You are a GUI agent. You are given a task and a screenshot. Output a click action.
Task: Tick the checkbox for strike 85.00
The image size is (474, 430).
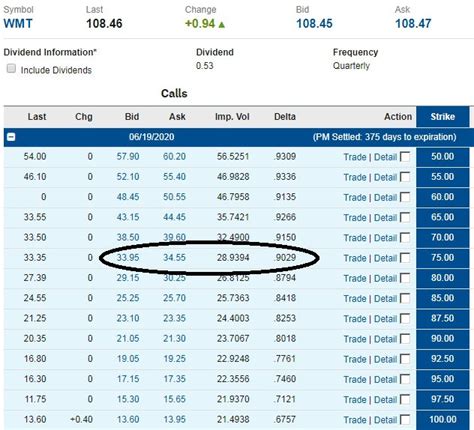[405, 298]
